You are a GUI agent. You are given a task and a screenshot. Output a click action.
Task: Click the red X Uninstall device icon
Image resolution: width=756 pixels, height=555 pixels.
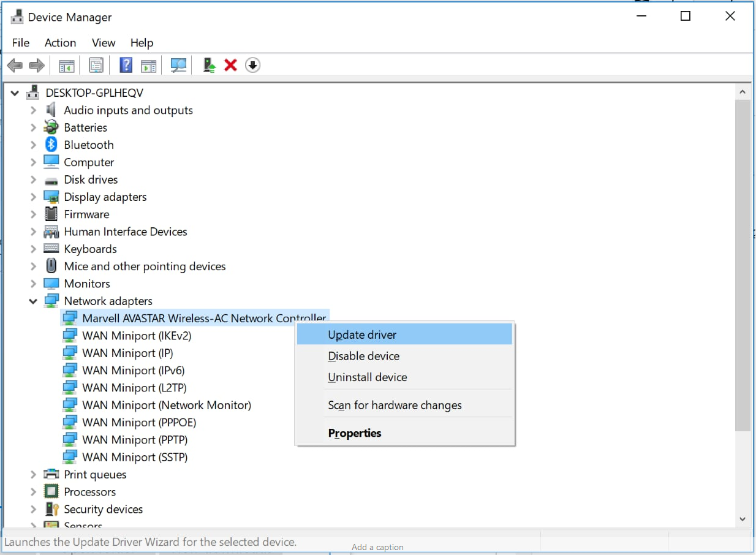(x=231, y=65)
